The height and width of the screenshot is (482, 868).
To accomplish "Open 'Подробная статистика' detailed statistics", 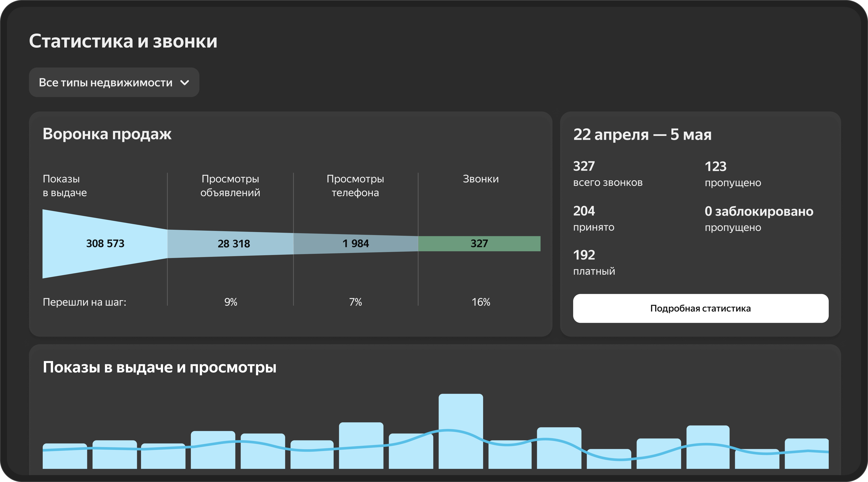I will (701, 308).
